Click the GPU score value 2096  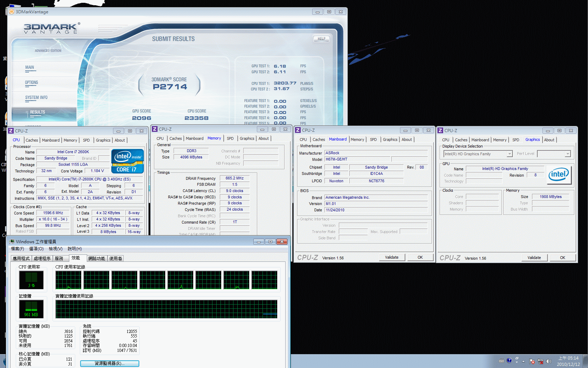(142, 118)
